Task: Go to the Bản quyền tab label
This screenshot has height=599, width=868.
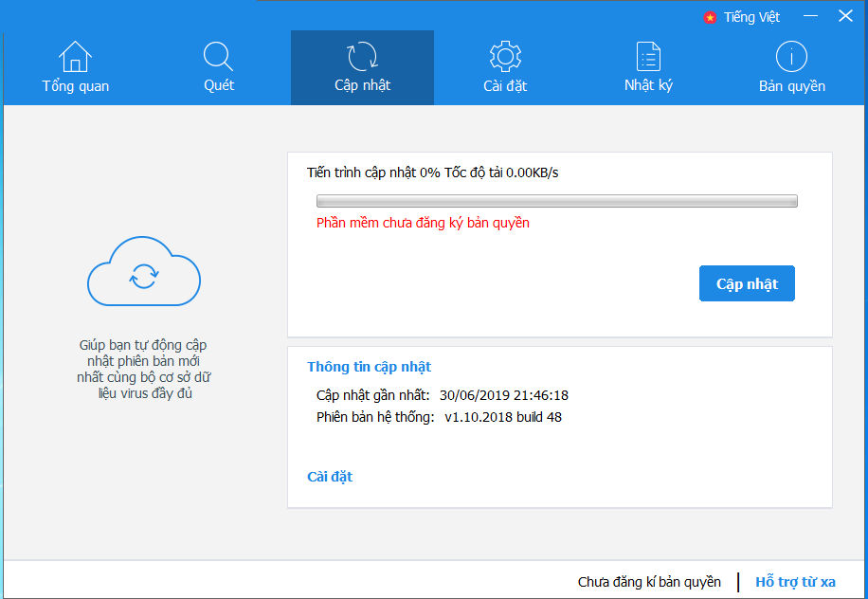Action: tap(791, 86)
